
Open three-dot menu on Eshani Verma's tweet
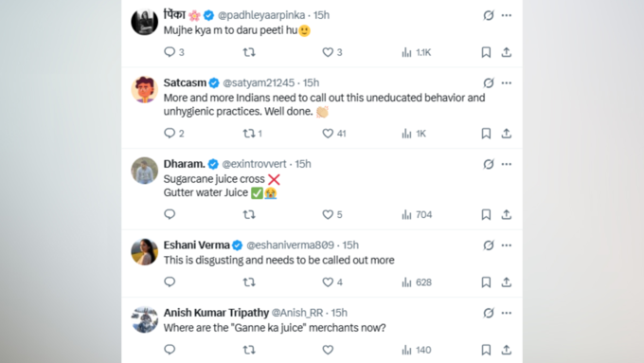coord(507,245)
